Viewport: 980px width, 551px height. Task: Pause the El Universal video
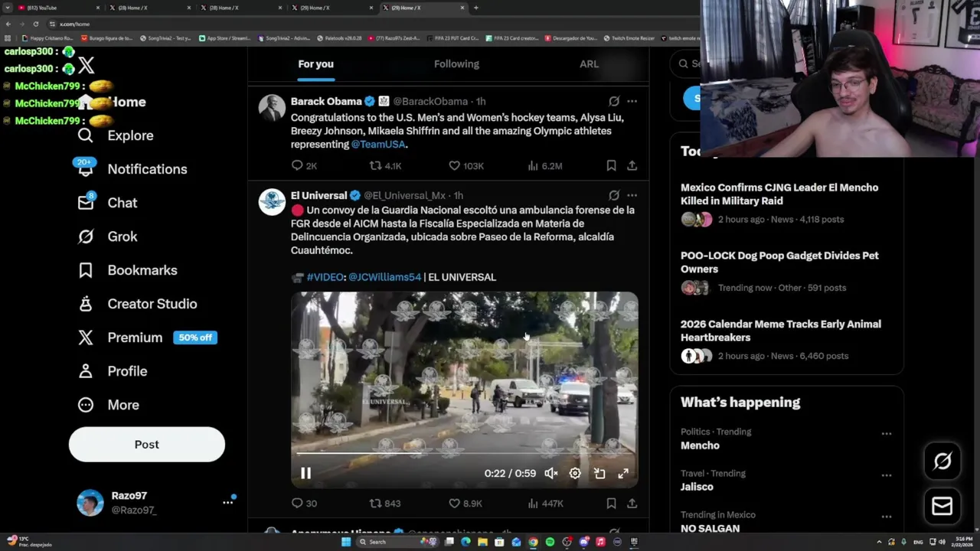coord(305,473)
